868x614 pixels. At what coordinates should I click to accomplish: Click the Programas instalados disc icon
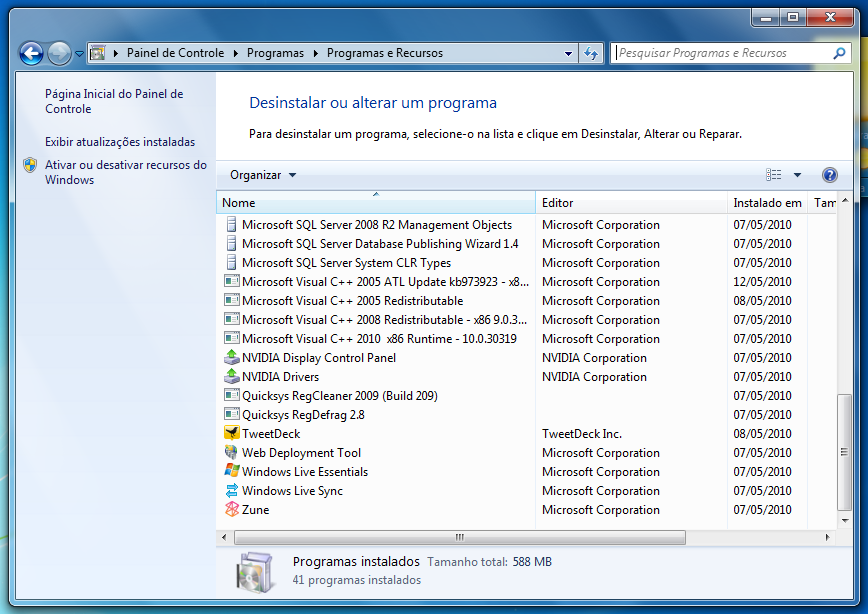click(255, 572)
